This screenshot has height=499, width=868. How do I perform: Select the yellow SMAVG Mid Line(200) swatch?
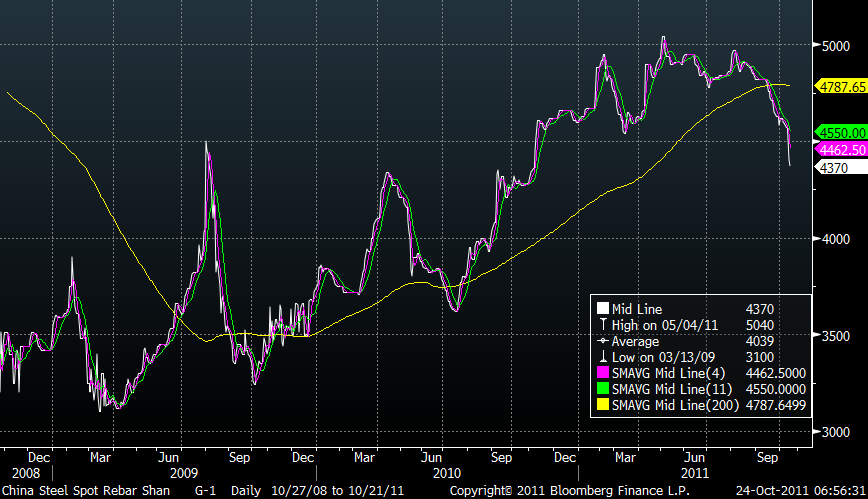[x=602, y=403]
